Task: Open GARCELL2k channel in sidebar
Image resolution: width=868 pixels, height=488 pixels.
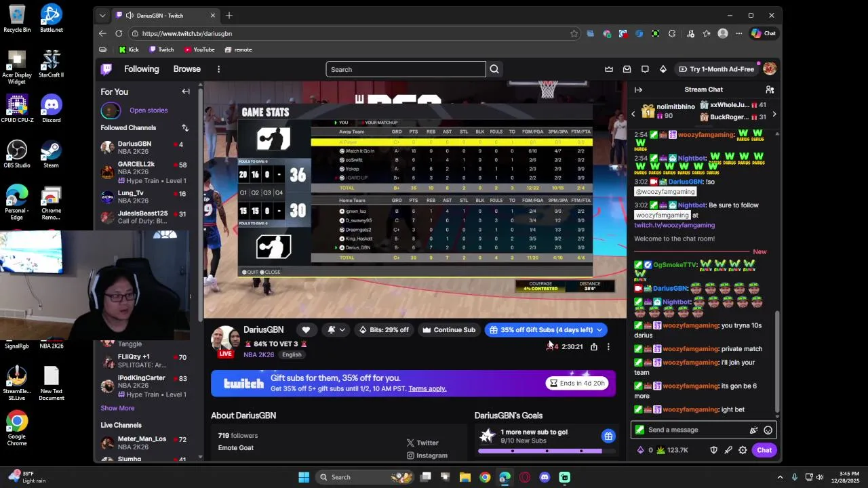Action: (x=144, y=172)
